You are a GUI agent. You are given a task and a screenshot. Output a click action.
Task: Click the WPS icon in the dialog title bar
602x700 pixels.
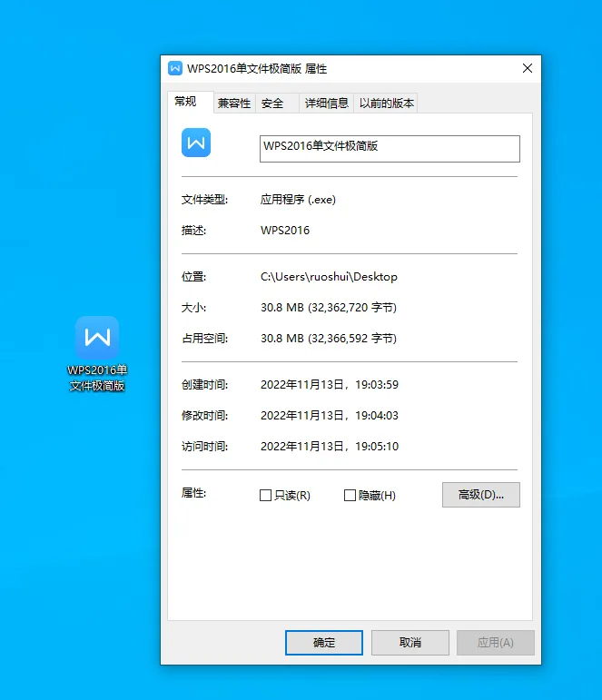[x=175, y=68]
